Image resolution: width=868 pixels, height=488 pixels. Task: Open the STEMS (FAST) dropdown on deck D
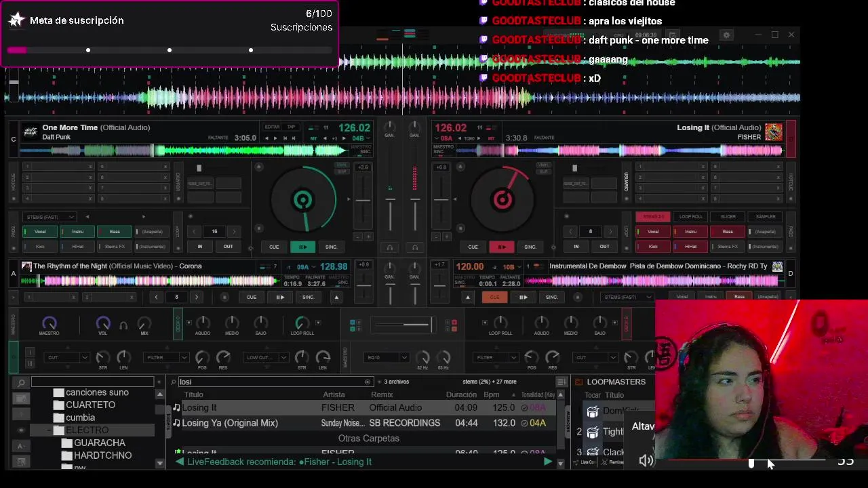(627, 297)
